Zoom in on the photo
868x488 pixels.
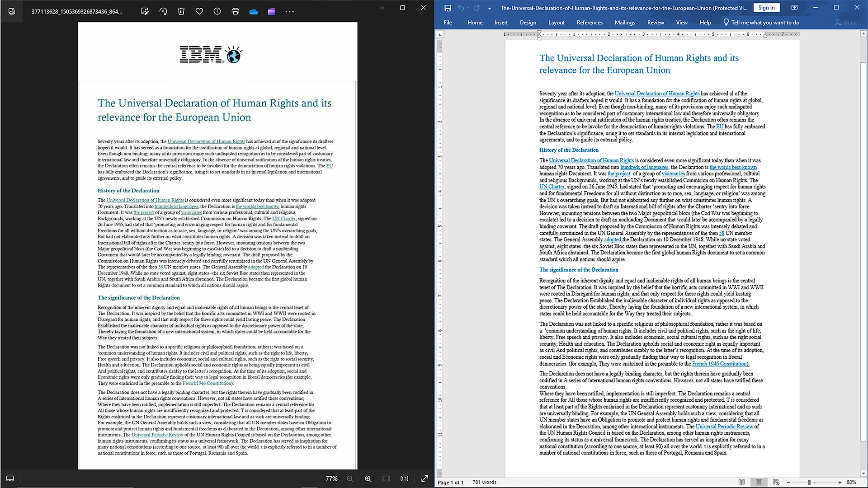click(x=368, y=479)
